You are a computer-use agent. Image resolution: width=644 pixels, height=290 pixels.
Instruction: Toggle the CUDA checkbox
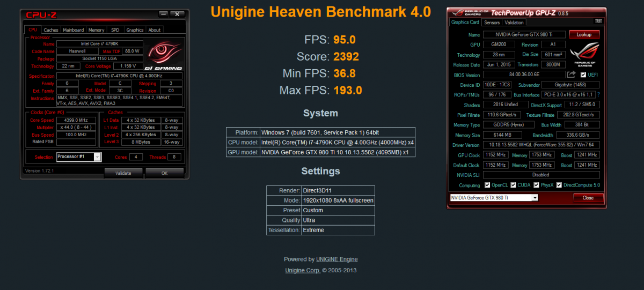pyautogui.click(x=514, y=185)
